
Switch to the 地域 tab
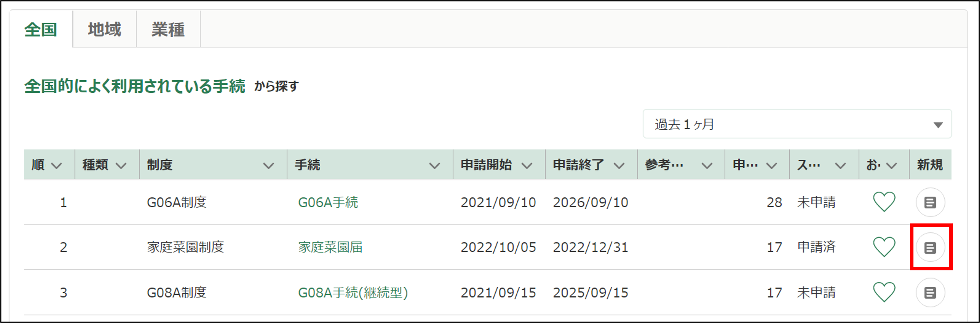pyautogui.click(x=104, y=30)
